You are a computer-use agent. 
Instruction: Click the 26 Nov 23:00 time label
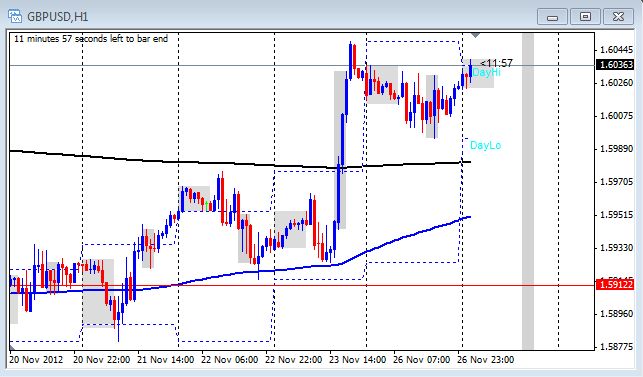point(486,360)
